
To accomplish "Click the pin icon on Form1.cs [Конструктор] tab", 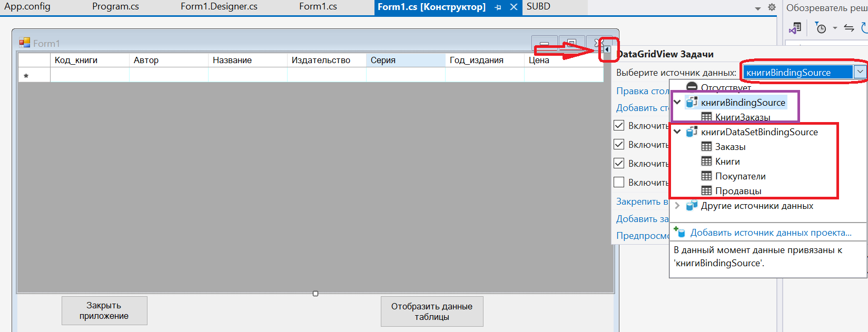I will 498,7.
